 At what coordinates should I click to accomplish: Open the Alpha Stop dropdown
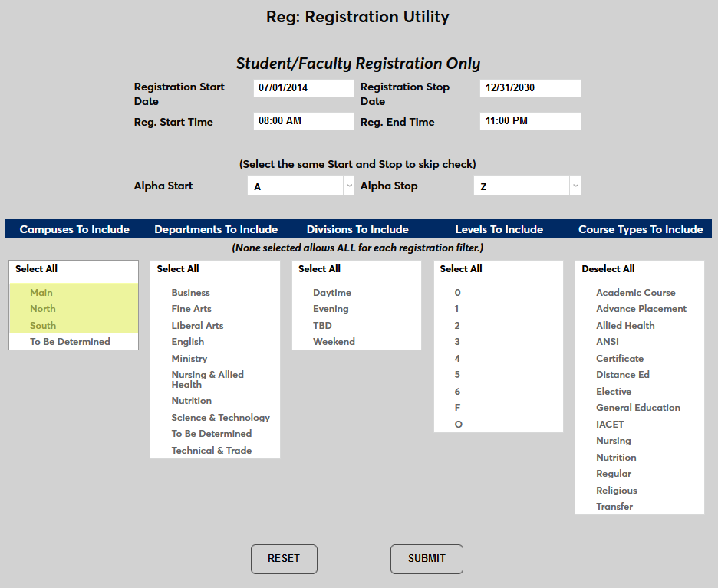(526, 185)
